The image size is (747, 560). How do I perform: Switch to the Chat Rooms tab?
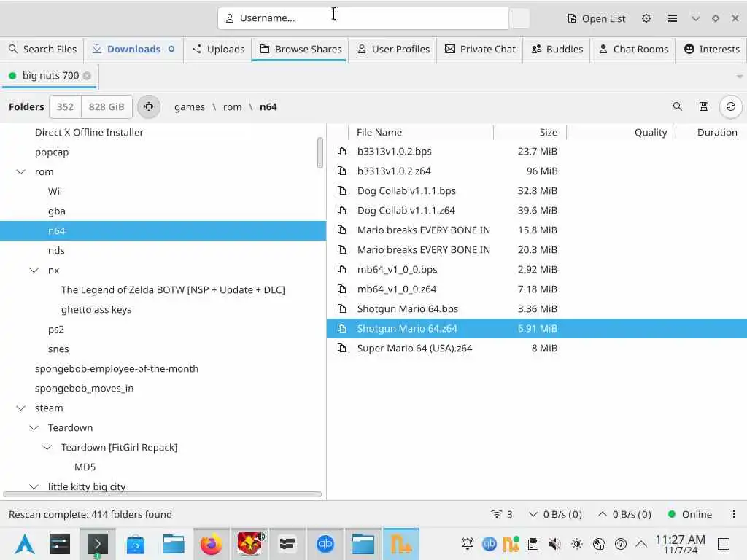pyautogui.click(x=633, y=49)
